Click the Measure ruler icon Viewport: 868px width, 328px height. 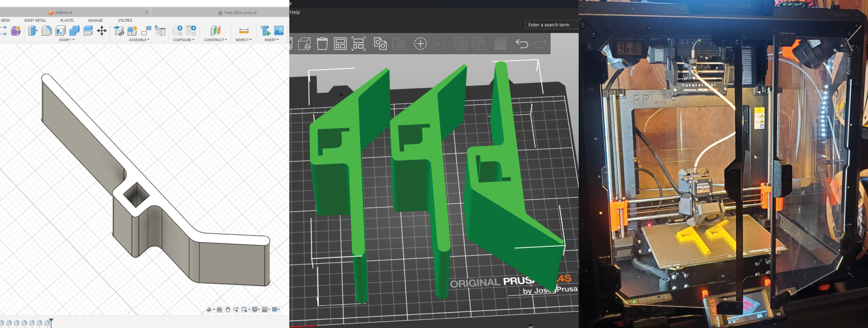point(244,31)
